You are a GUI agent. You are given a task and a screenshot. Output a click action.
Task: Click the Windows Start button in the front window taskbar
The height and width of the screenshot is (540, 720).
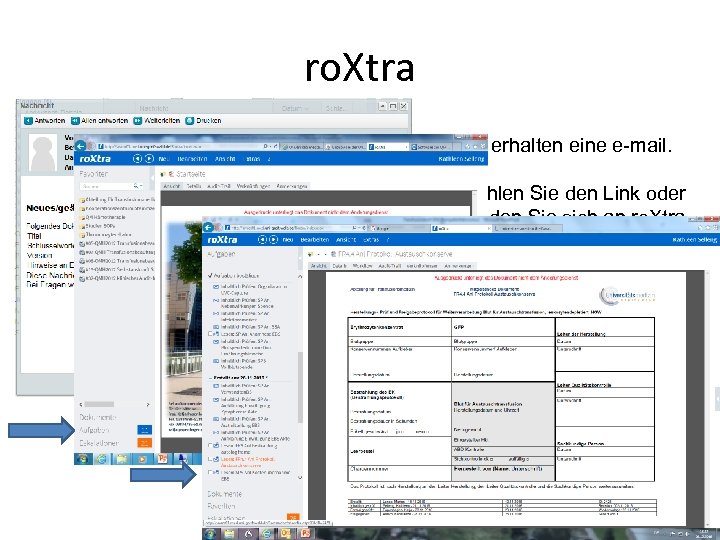pos(210,534)
